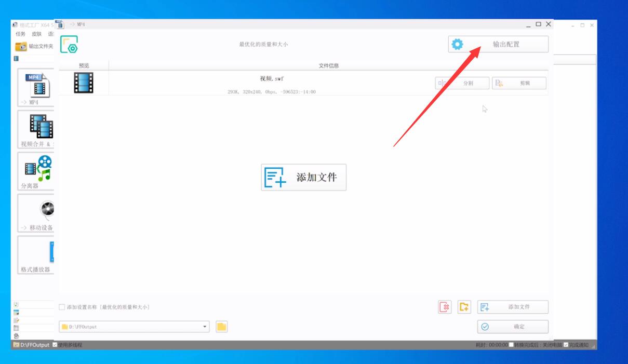Click the utilities category icon at sidebar bottom

coord(16,335)
